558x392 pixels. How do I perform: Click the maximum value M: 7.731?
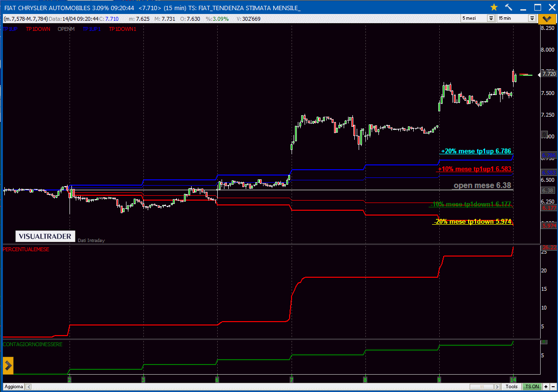click(x=165, y=19)
